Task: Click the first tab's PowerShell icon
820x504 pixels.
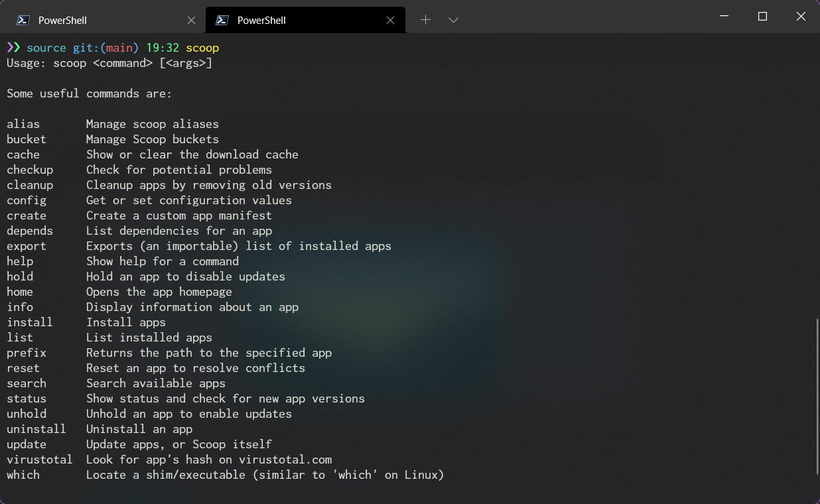Action: [23, 20]
